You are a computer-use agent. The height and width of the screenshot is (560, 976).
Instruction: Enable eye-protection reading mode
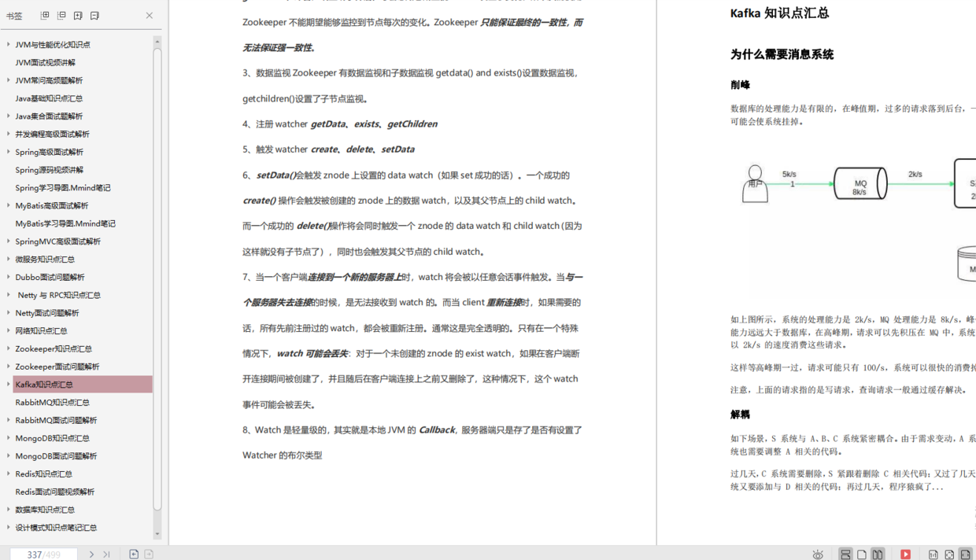(818, 554)
